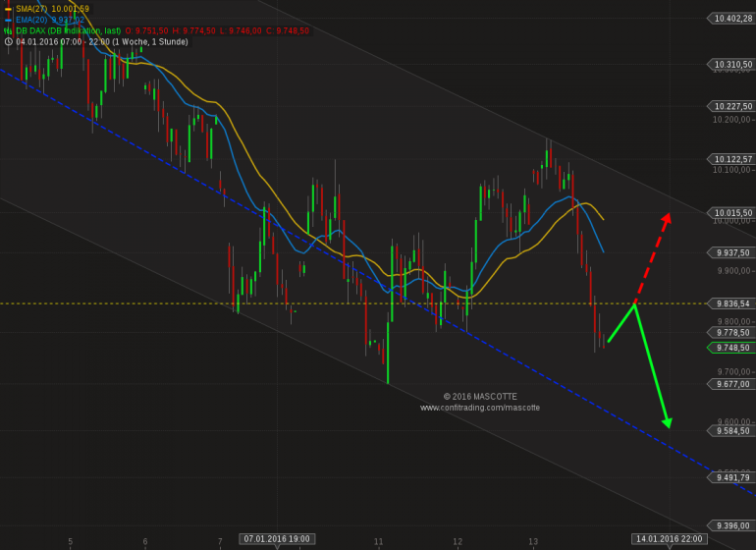Click the close value C: 9.748,50

coord(288,30)
